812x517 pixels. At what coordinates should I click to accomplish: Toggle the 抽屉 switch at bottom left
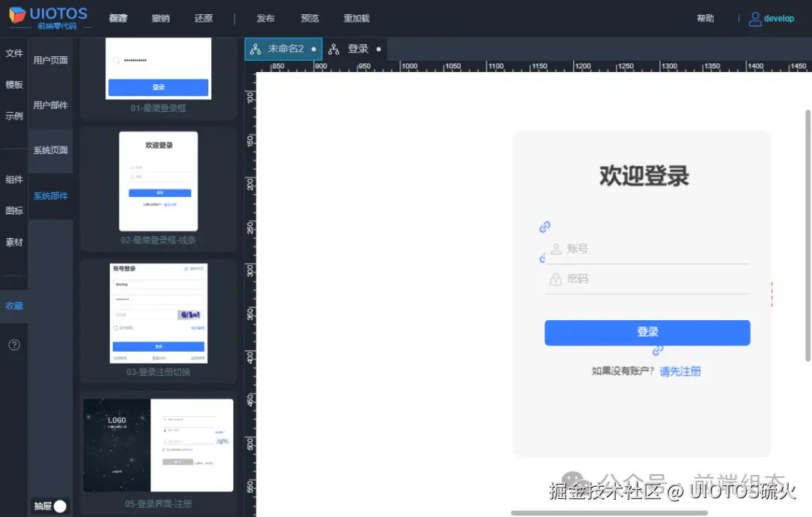pos(59,506)
